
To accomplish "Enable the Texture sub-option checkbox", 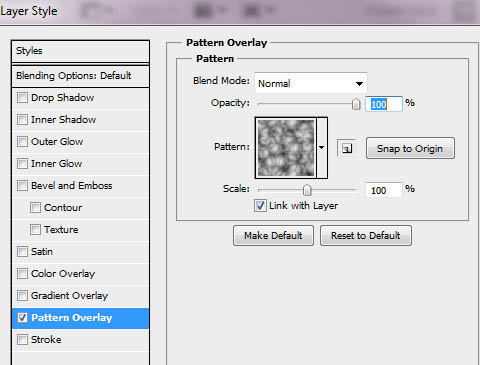I will pyautogui.click(x=35, y=230).
